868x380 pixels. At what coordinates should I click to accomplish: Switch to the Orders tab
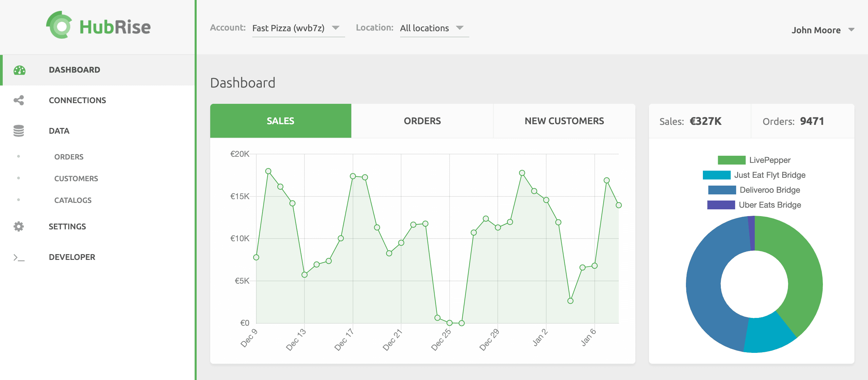(422, 121)
